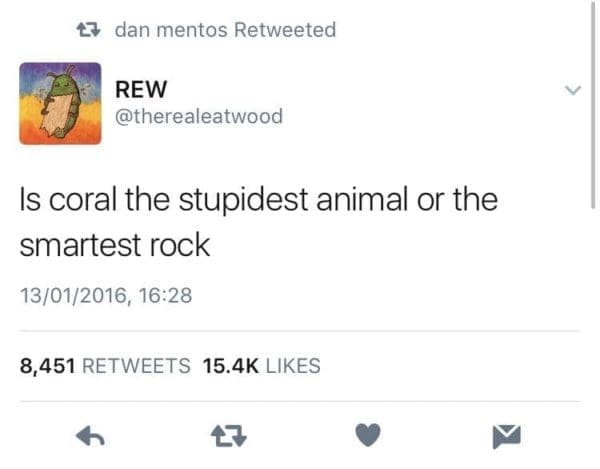
Task: Open REW display name profile
Action: pyautogui.click(x=141, y=90)
